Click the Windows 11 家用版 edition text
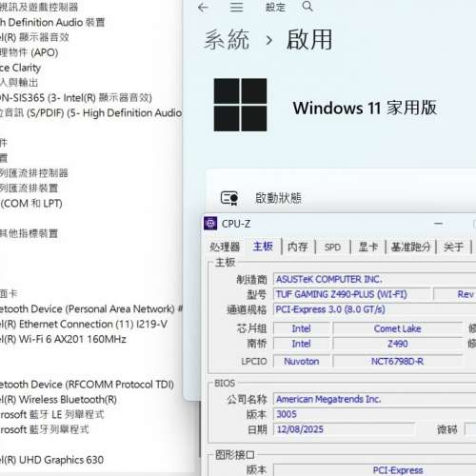The width and height of the screenshot is (476, 476). [x=365, y=108]
